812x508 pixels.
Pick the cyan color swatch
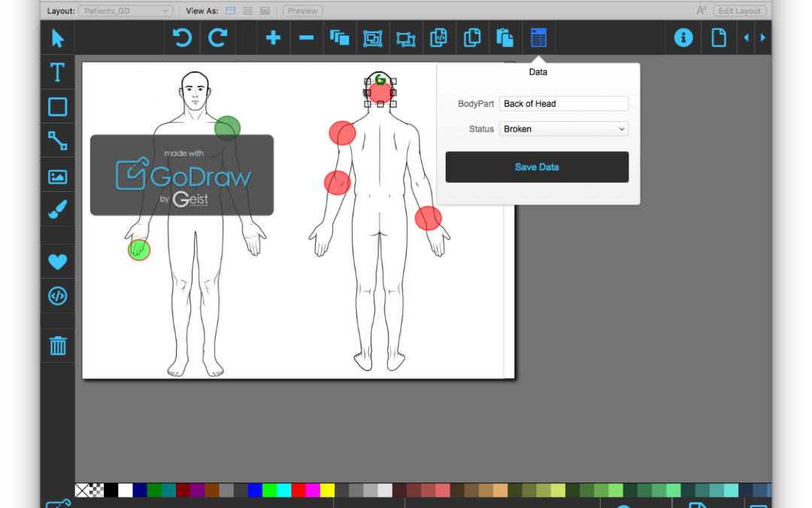283,491
